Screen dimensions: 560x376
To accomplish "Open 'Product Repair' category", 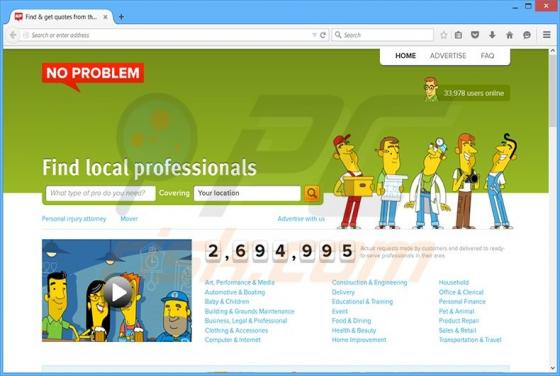I will [459, 321].
